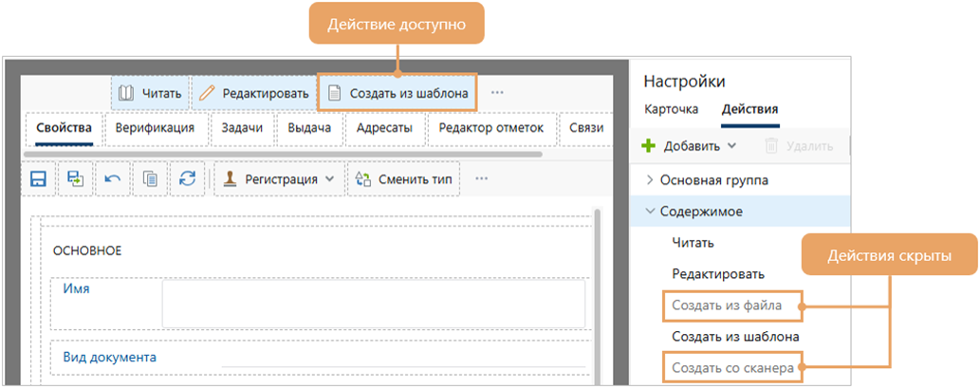Switch to the Верификация tab
Image resolution: width=980 pixels, height=388 pixels.
point(155,127)
